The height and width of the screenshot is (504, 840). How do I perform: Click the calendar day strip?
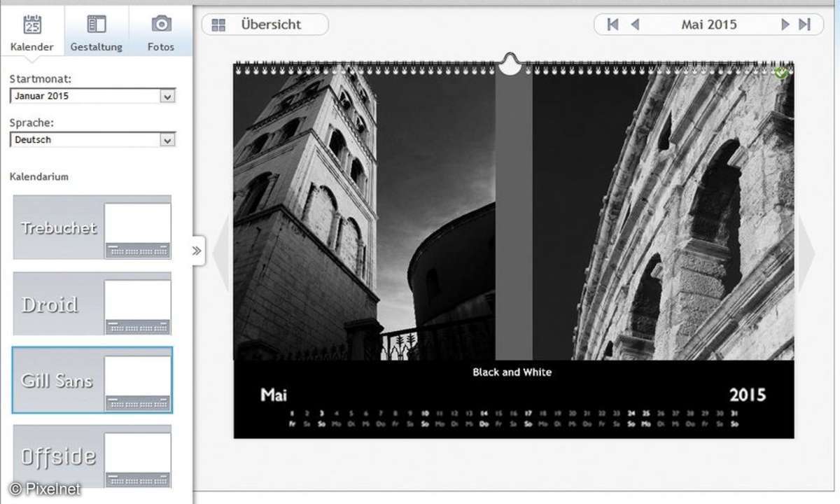coord(513,419)
